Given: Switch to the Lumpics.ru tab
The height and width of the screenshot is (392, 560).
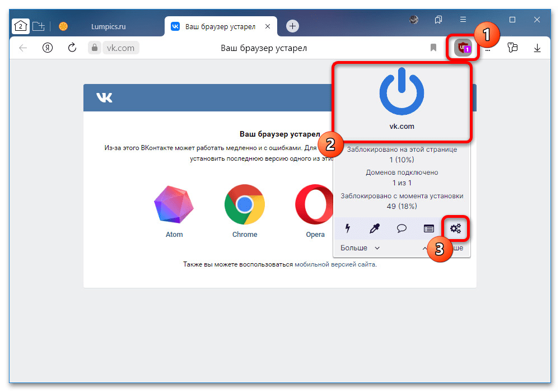Looking at the screenshot, I should tap(108, 26).
